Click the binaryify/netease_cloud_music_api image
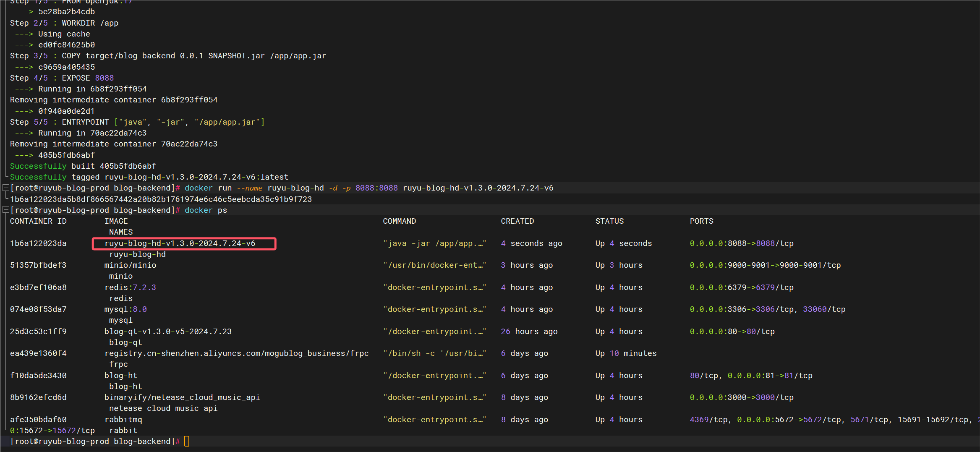Screen dimensions: 980x452 (x=182, y=397)
